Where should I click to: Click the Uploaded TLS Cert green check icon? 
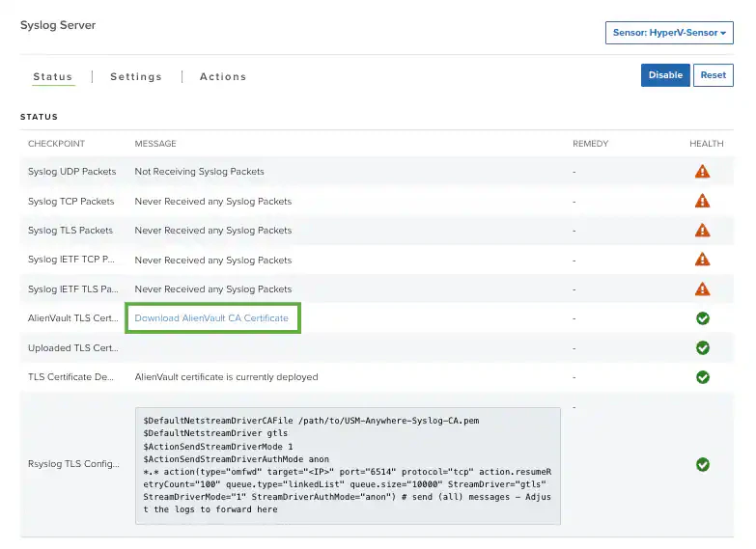tap(703, 347)
